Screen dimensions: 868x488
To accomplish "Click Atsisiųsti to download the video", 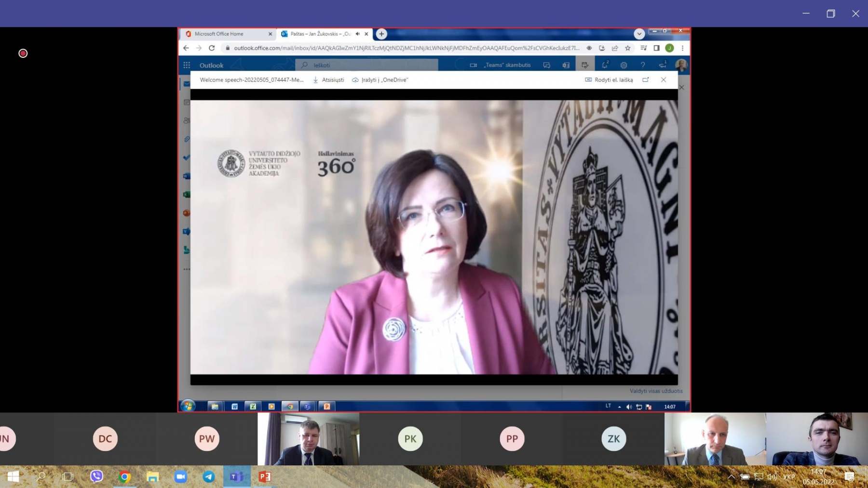I will [328, 80].
